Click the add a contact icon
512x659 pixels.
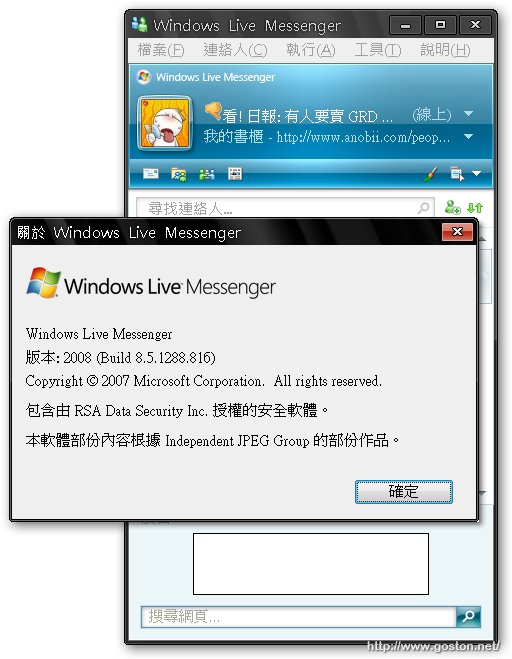pos(452,207)
